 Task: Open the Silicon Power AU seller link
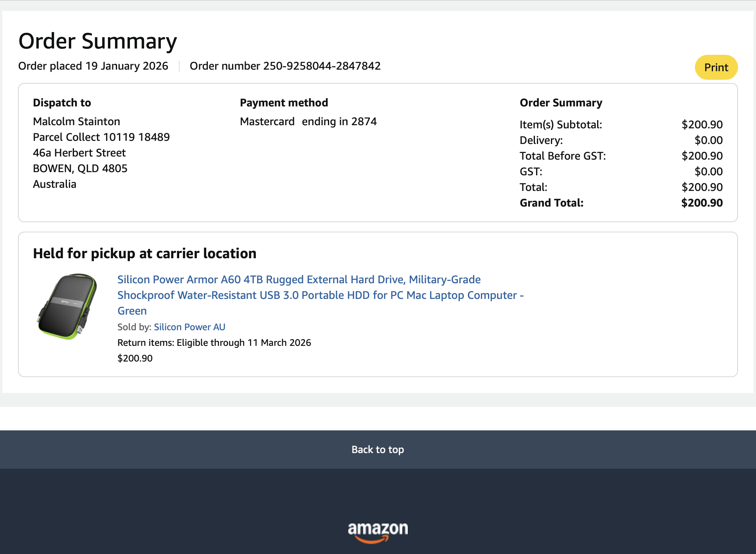coord(189,327)
